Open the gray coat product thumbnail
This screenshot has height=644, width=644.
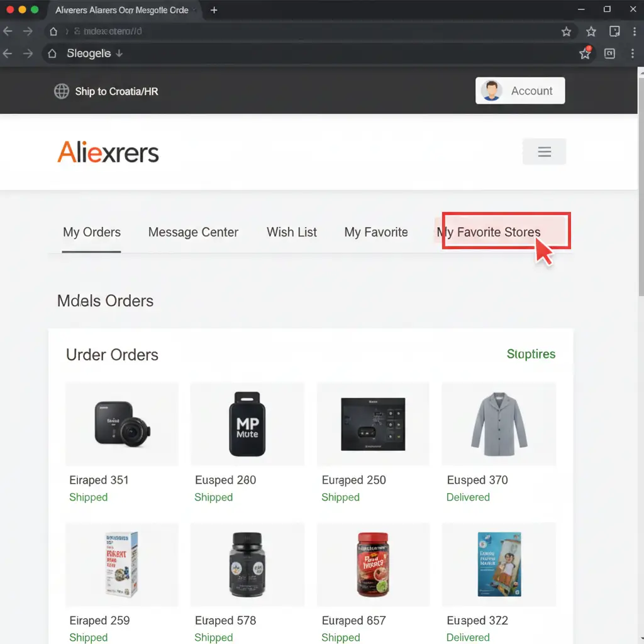coord(499,424)
